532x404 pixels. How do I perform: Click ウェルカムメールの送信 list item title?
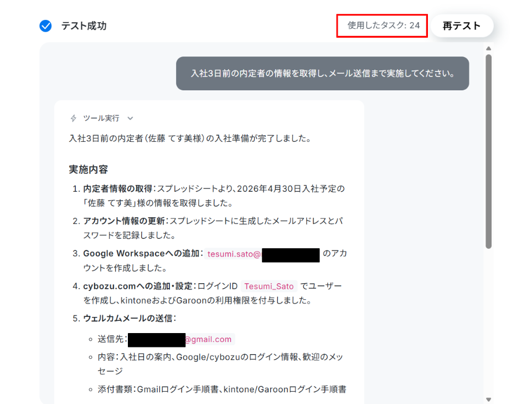point(127,318)
